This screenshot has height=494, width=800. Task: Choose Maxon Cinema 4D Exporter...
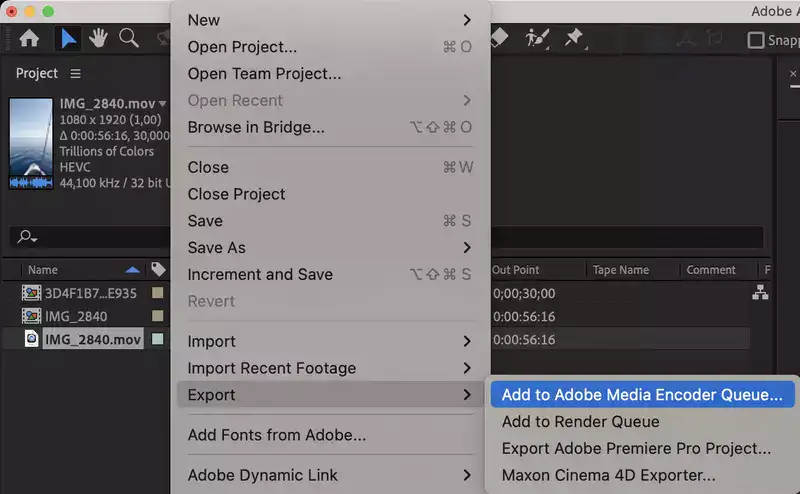tap(642, 476)
